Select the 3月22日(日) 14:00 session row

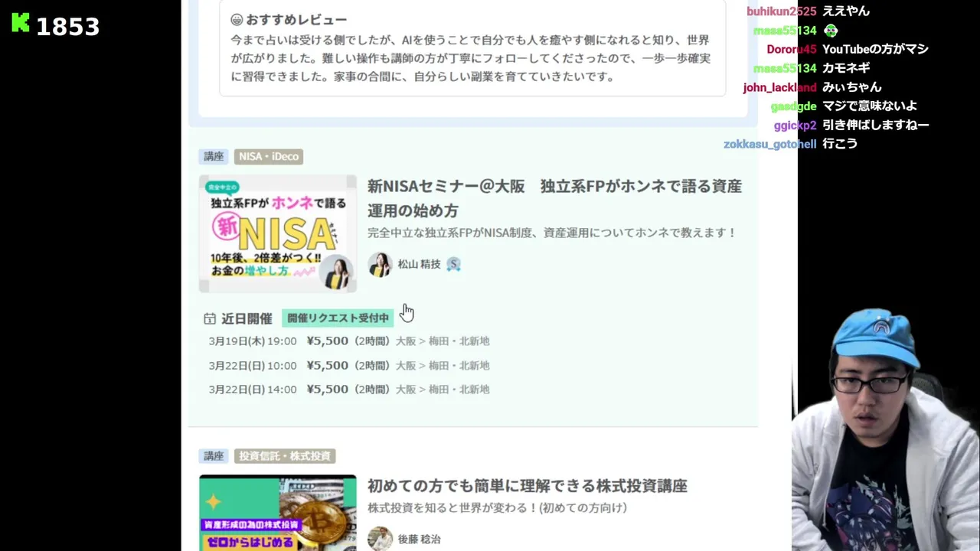(349, 390)
